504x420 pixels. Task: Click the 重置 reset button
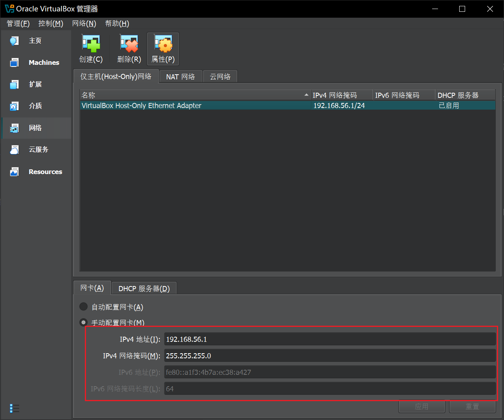click(473, 407)
